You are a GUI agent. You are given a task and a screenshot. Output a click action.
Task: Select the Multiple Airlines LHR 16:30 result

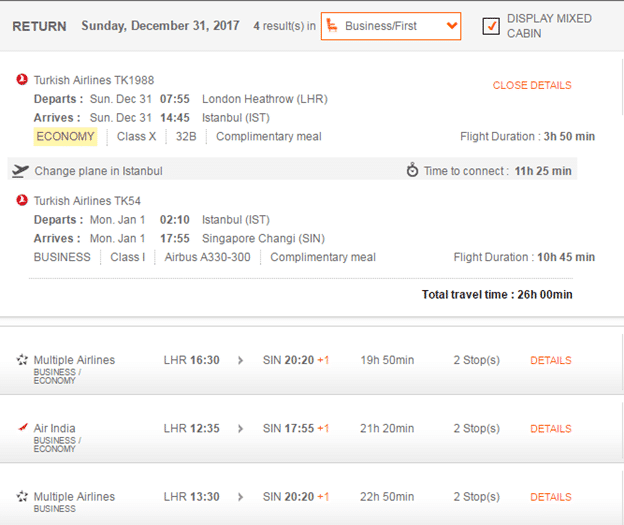pos(310,361)
